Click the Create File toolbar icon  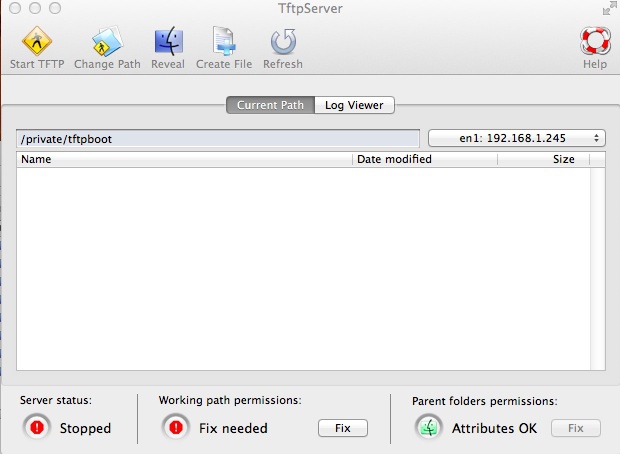point(224,41)
